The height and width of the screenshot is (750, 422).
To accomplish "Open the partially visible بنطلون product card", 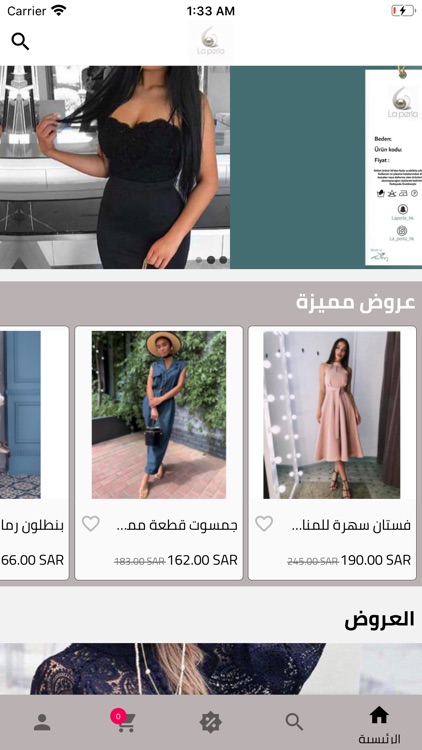I will click(34, 453).
